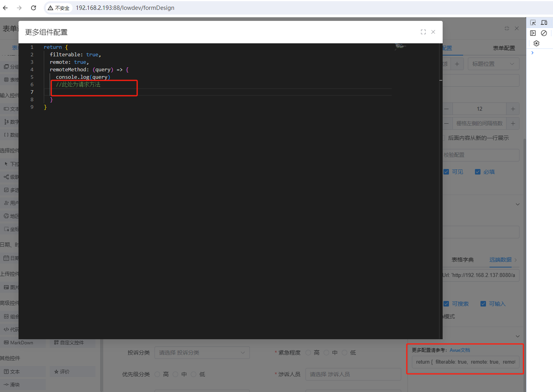Place the cursor on the console.log(query) code line

tap(83, 77)
